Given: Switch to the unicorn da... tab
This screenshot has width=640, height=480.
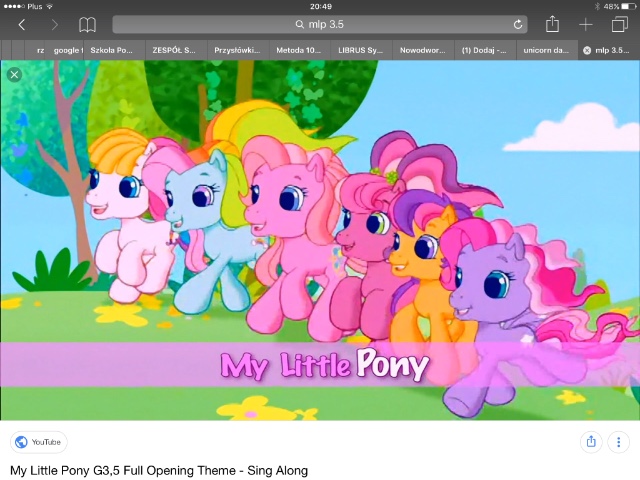Looking at the screenshot, I should click(x=546, y=49).
